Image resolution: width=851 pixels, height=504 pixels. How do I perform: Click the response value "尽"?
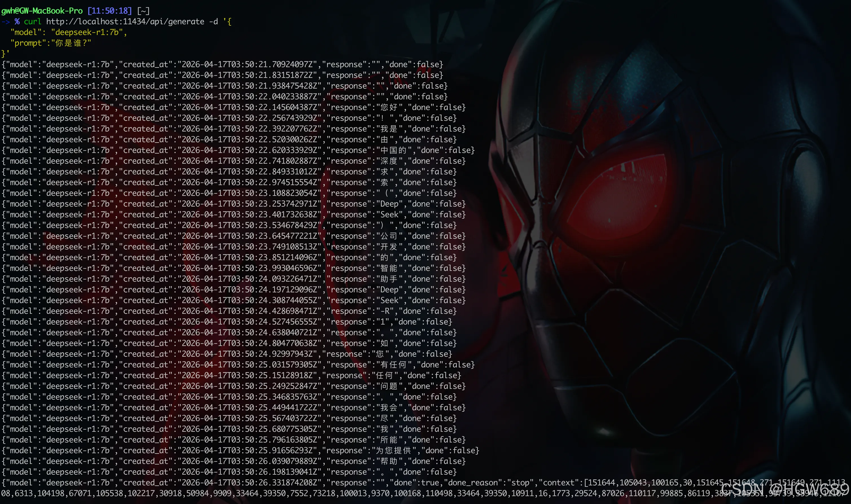[x=384, y=418]
